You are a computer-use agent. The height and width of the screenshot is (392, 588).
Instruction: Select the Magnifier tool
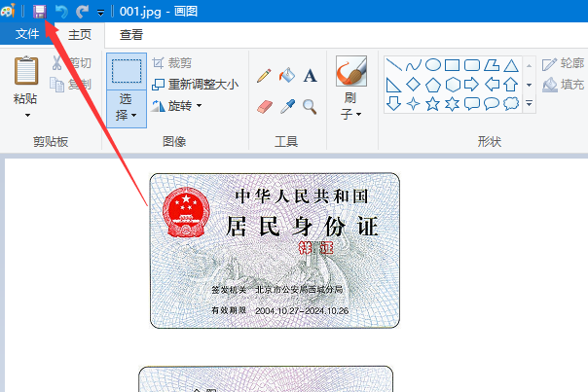tap(310, 107)
